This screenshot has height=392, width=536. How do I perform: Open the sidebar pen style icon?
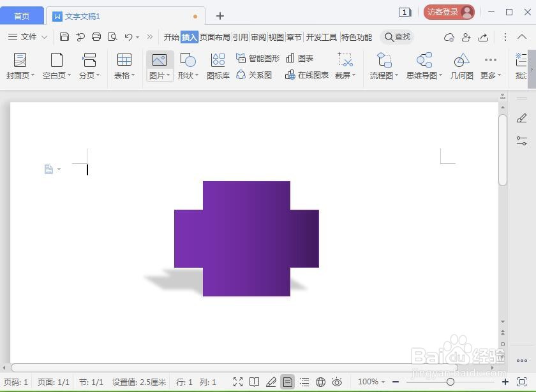[522, 118]
